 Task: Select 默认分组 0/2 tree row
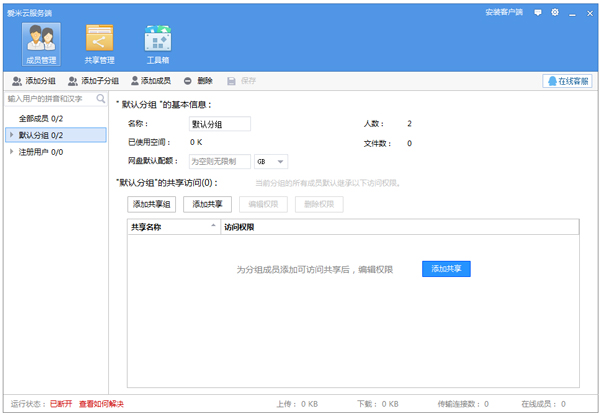tap(56, 135)
